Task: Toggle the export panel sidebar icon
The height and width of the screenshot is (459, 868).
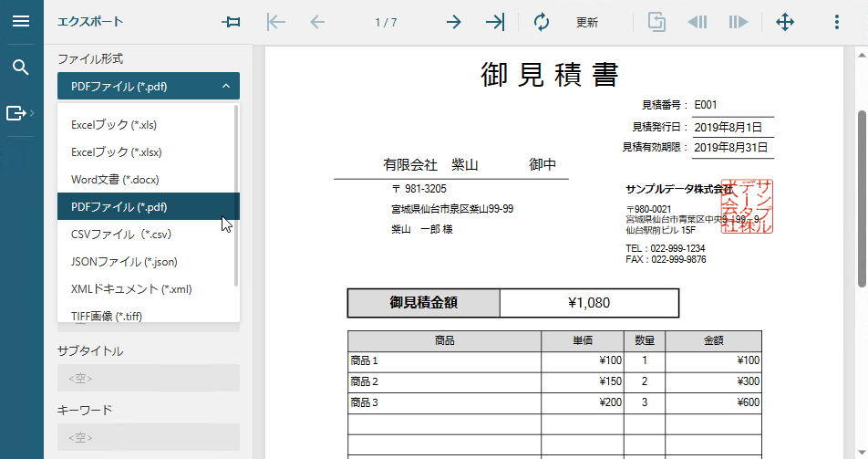Action: pyautogui.click(x=17, y=113)
